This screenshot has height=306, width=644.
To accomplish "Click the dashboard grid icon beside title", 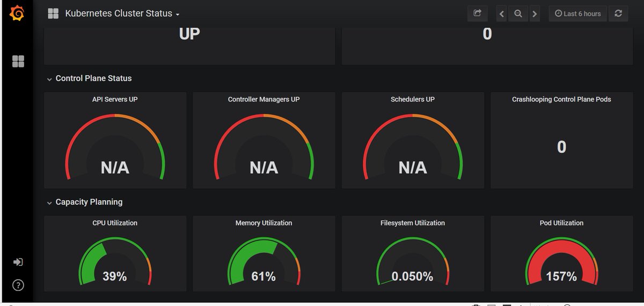I will (x=53, y=13).
